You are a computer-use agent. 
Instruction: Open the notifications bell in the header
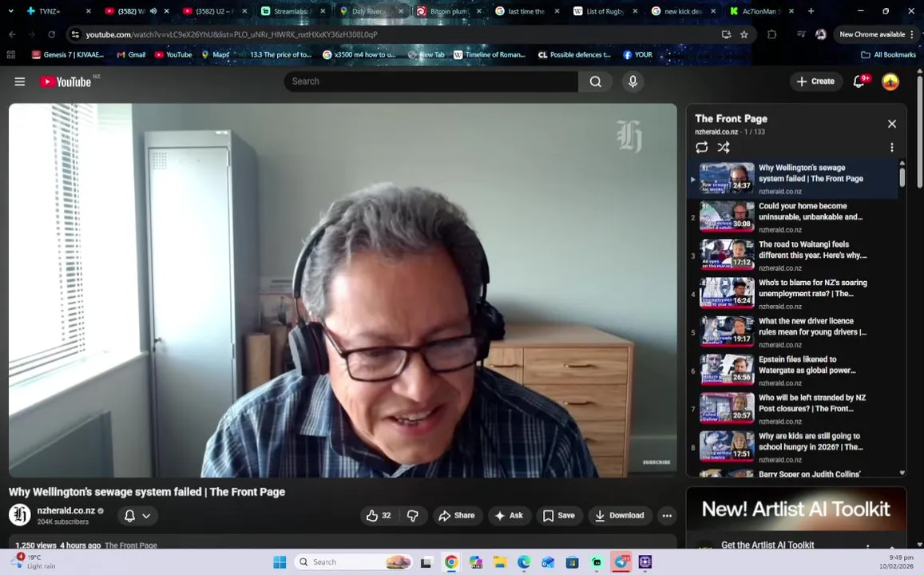click(x=859, y=81)
